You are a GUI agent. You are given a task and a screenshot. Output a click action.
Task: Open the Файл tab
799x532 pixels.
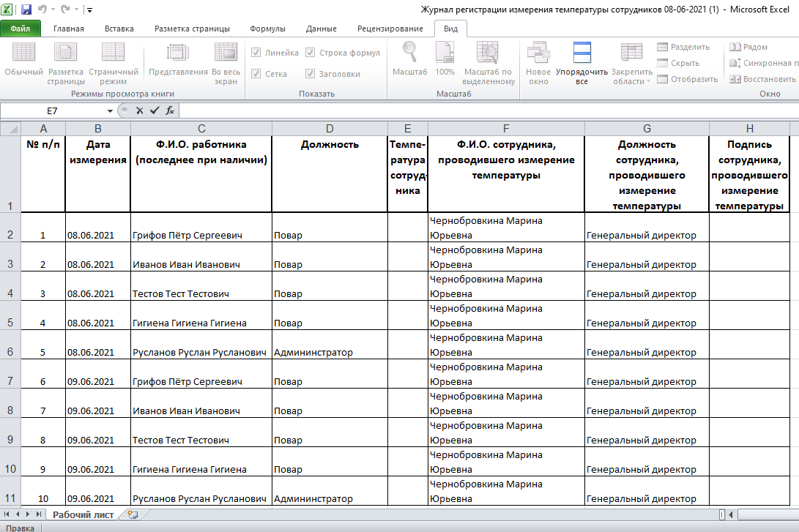click(x=20, y=29)
